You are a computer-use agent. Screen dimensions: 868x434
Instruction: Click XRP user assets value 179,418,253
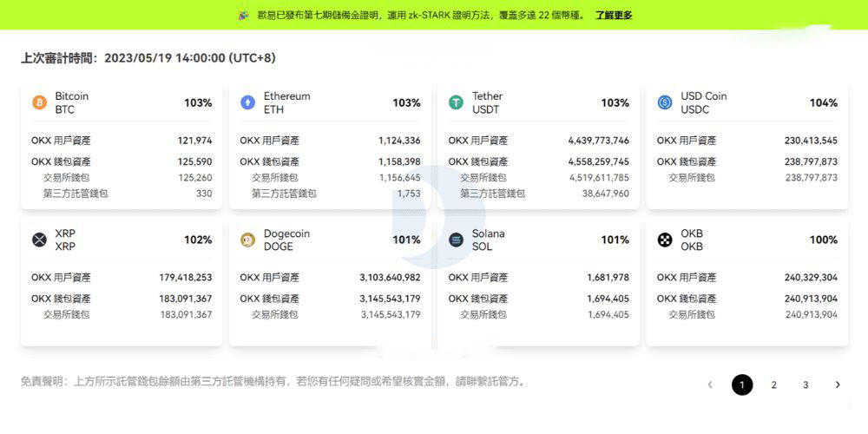(x=186, y=278)
